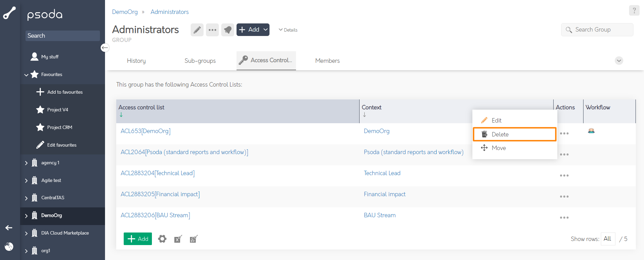The height and width of the screenshot is (260, 644).
Task: Open the Administrators breadcrumb link
Action: (170, 12)
